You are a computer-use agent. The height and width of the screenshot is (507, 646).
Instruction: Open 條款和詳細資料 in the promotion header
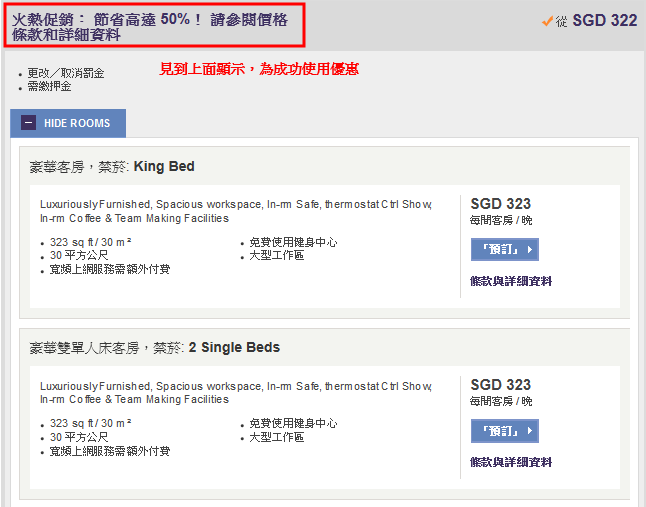(x=66, y=34)
